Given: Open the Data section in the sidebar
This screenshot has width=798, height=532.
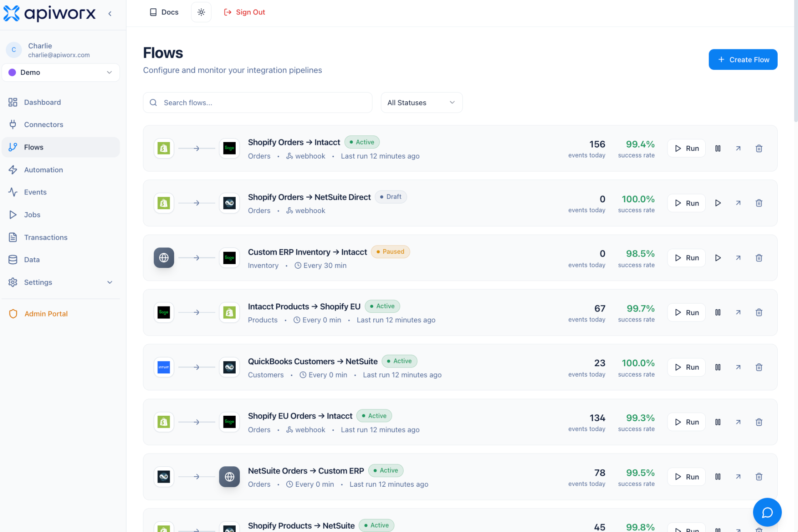Looking at the screenshot, I should 31,260.
